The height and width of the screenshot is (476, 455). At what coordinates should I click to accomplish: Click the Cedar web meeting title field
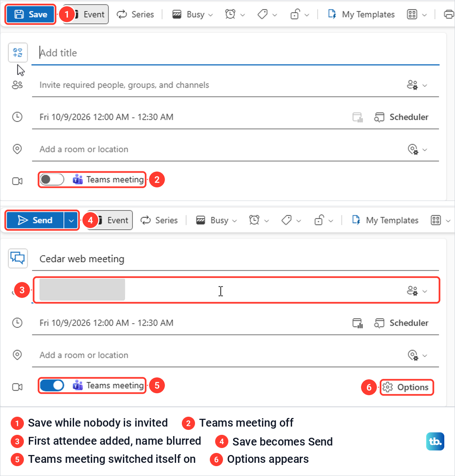click(x=235, y=259)
